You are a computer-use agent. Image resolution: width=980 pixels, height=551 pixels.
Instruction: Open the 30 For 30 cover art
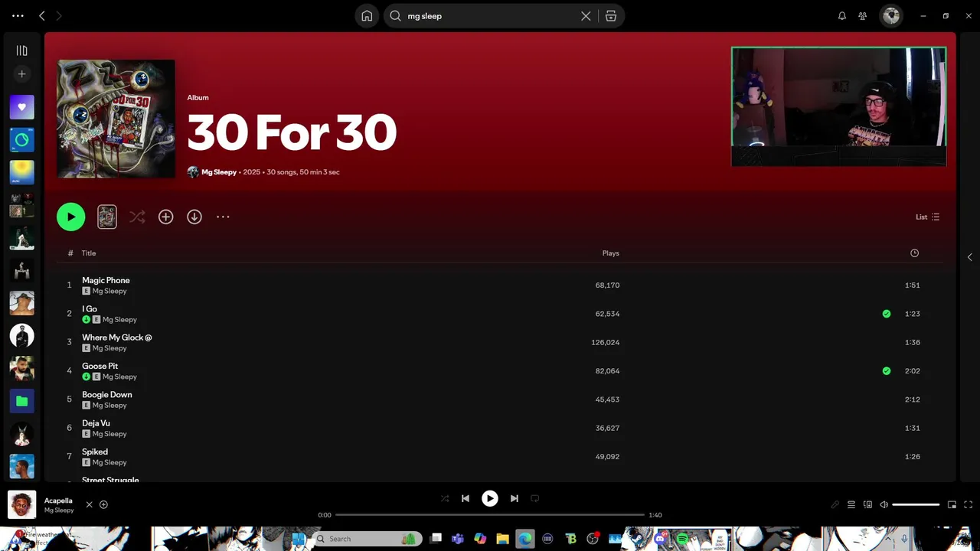tap(116, 119)
